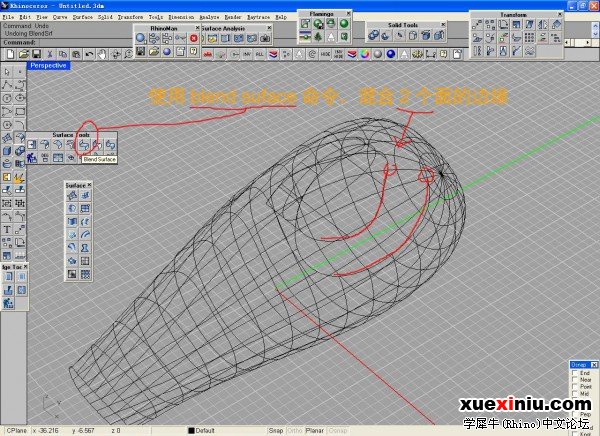Click the Undo arrow icon
The image size is (600, 436).
point(89,54)
